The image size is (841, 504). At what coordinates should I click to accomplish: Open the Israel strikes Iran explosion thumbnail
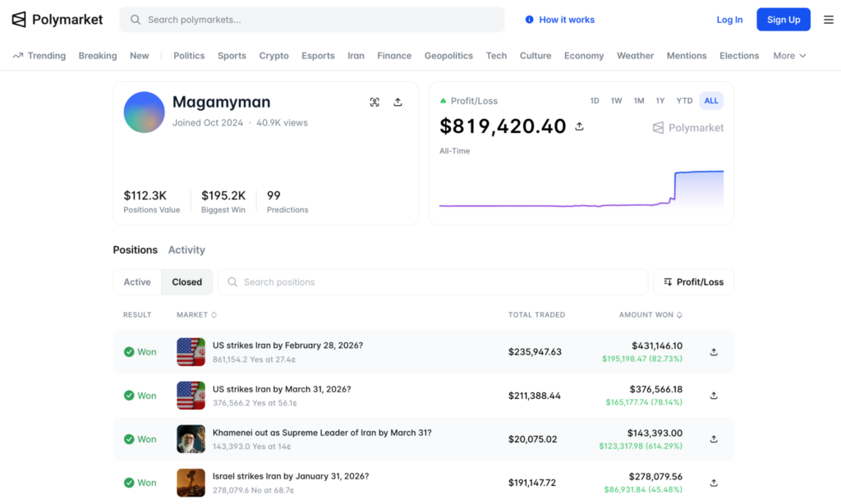coord(191,483)
